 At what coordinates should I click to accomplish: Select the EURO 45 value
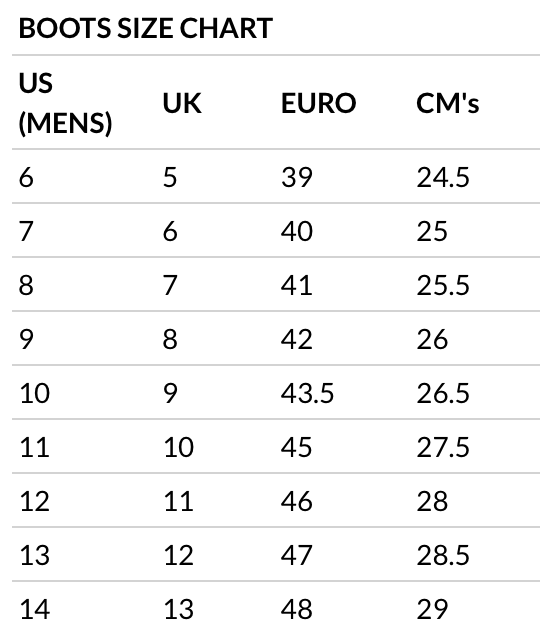coord(296,447)
